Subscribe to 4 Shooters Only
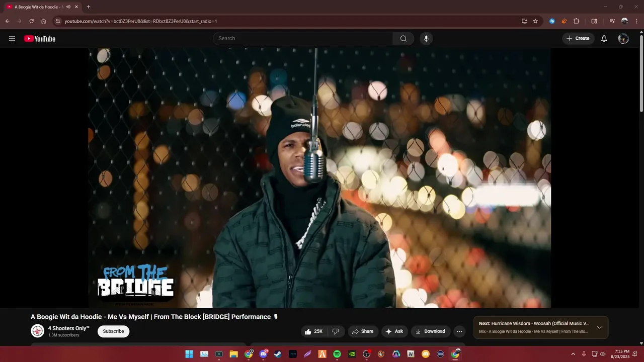This screenshot has width=644, height=362. point(113,331)
